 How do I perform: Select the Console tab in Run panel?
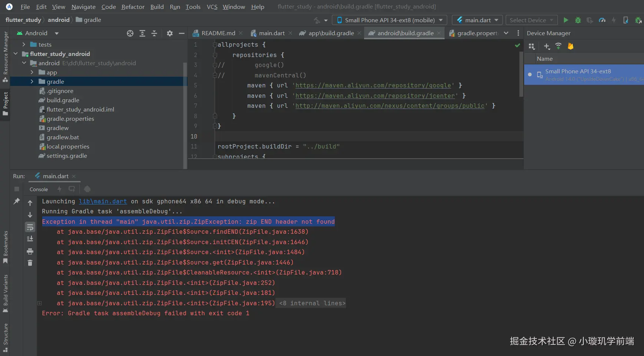tap(39, 189)
